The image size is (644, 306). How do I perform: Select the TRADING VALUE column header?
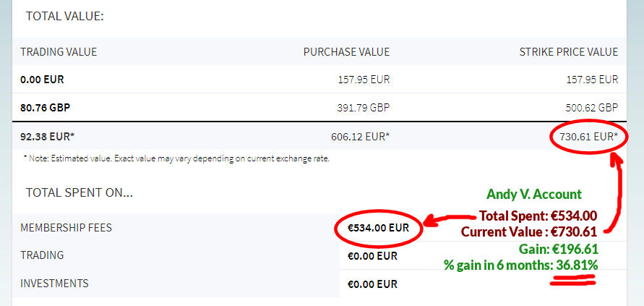[x=59, y=52]
